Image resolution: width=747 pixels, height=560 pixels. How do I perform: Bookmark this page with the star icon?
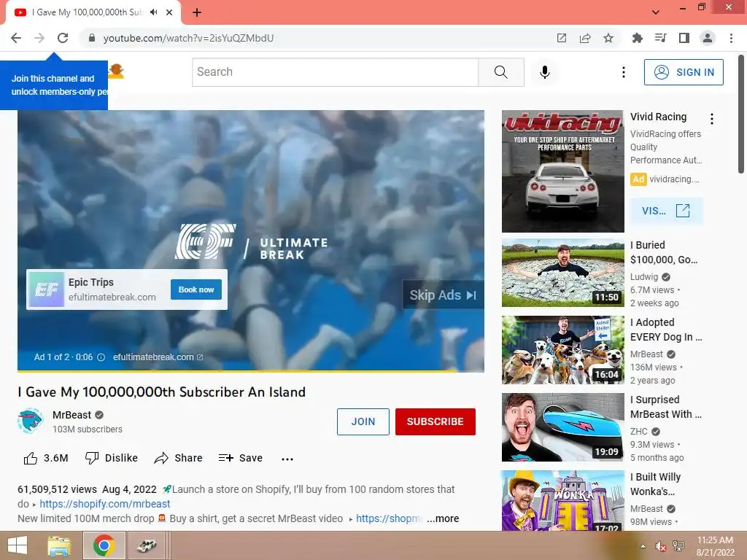(608, 38)
